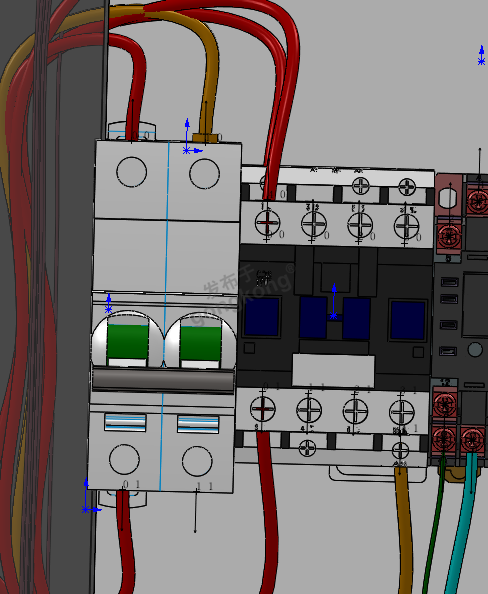This screenshot has height=594, width=488.
Task: Select the red-cross screw in contactor top row
Action: click(267, 223)
